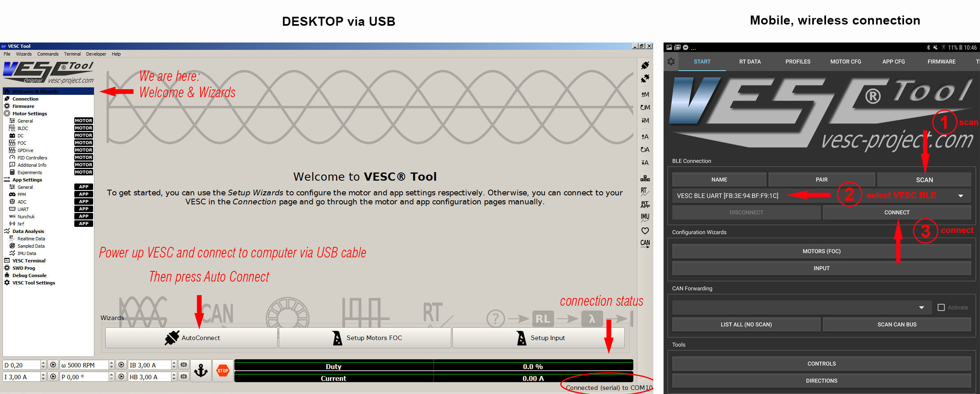This screenshot has width=980, height=394.
Task: Switch to the MOTOR CFG tab
Action: click(x=846, y=62)
